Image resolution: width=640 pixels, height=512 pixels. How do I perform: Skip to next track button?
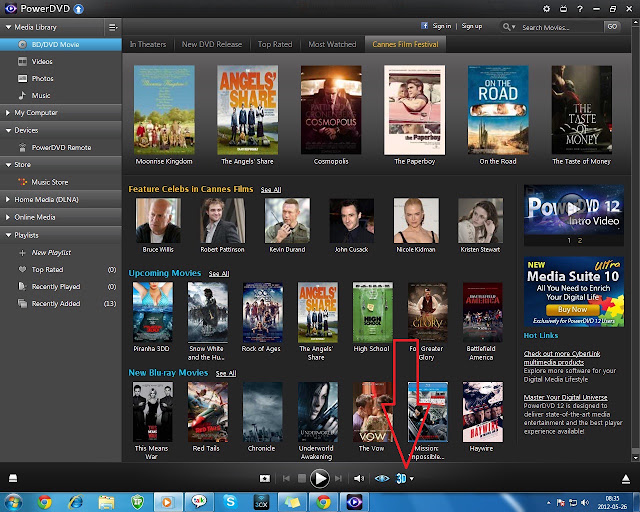click(x=338, y=479)
